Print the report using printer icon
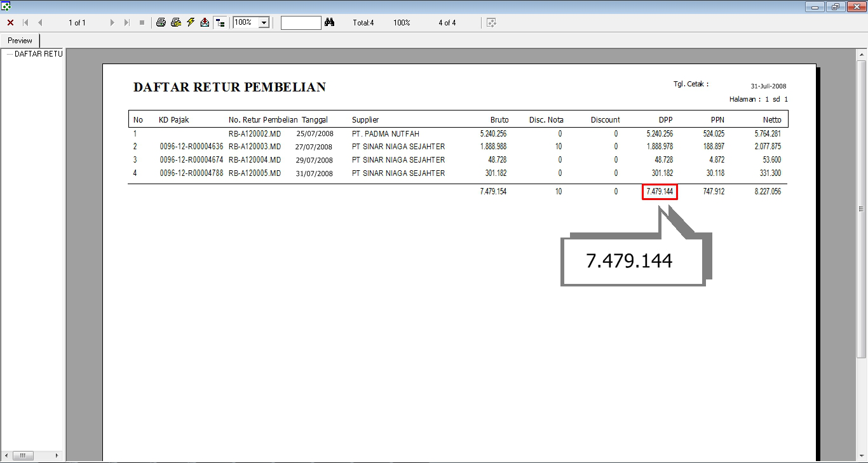Screen dimensions: 868x463 (x=161, y=23)
